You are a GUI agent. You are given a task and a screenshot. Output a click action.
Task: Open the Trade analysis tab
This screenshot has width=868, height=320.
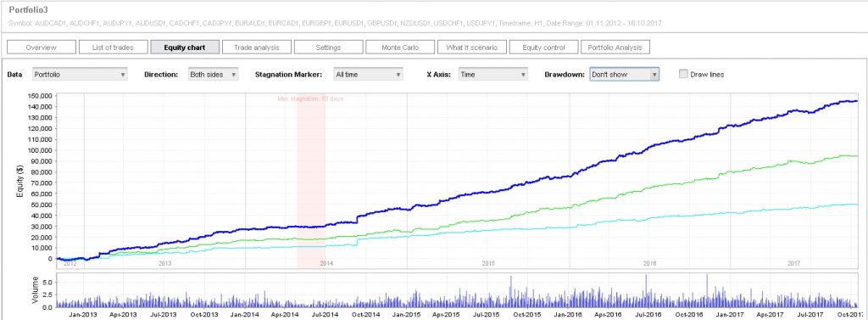coord(256,48)
